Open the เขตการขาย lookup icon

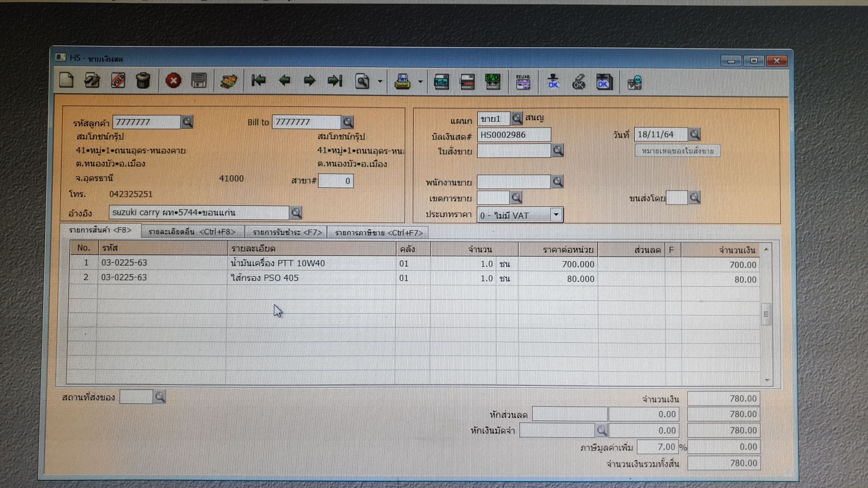point(516,197)
